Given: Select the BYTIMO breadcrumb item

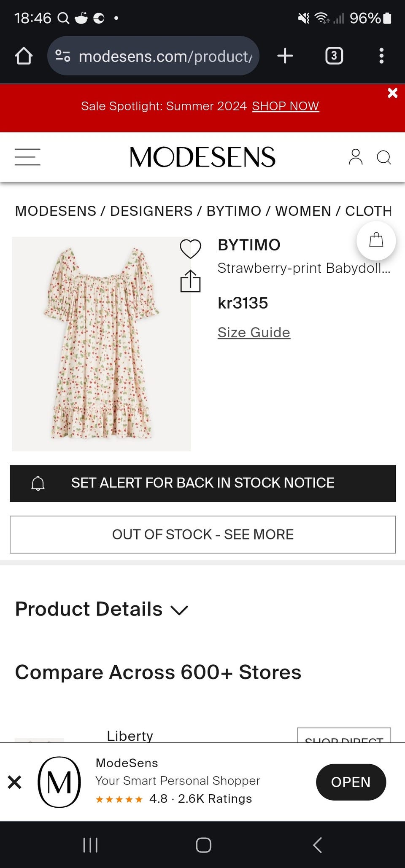Looking at the screenshot, I should coord(234,211).
